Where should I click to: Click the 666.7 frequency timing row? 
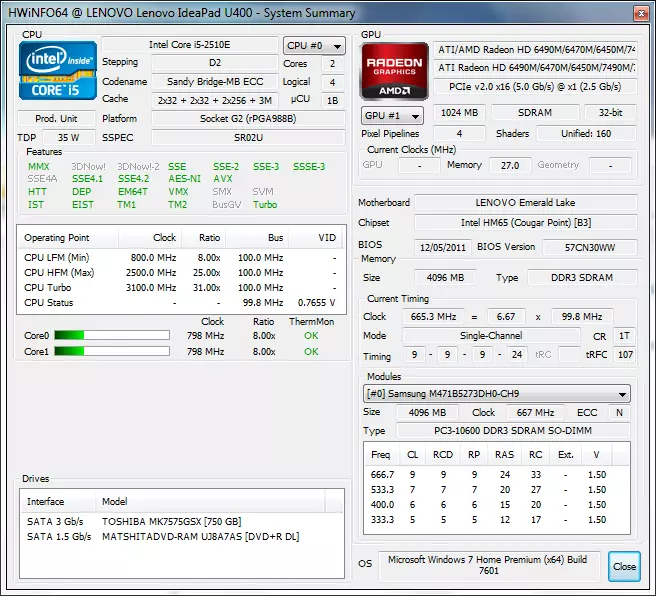pyautogui.click(x=497, y=475)
